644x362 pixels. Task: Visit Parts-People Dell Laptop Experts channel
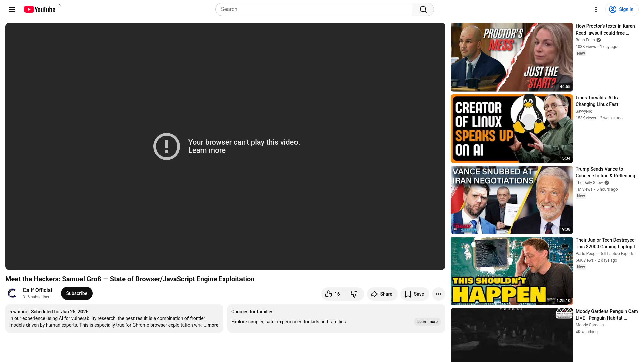[x=605, y=254]
